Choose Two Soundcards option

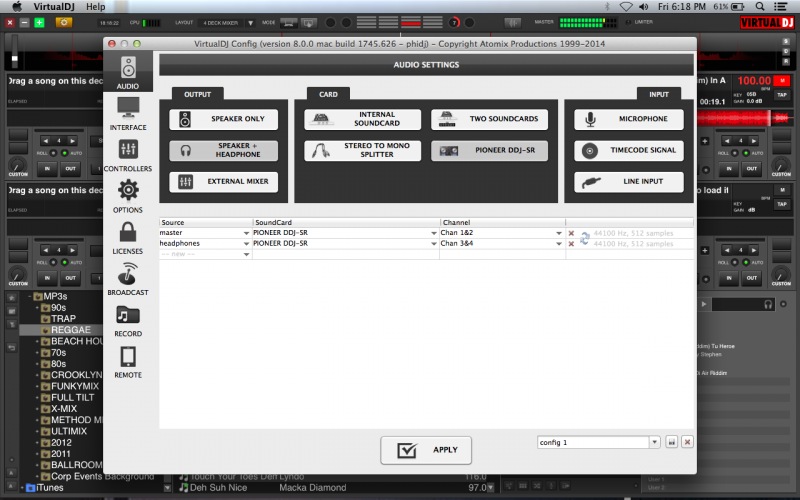click(x=489, y=119)
